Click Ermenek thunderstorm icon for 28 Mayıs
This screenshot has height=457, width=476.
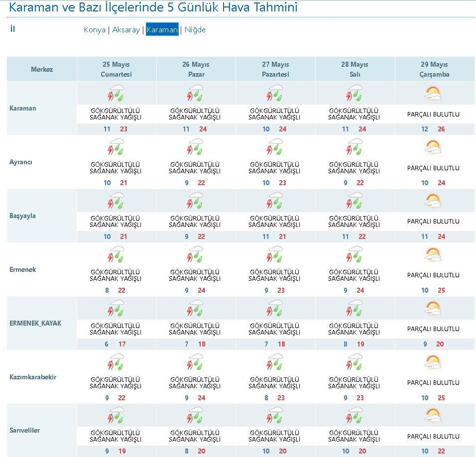(354, 255)
